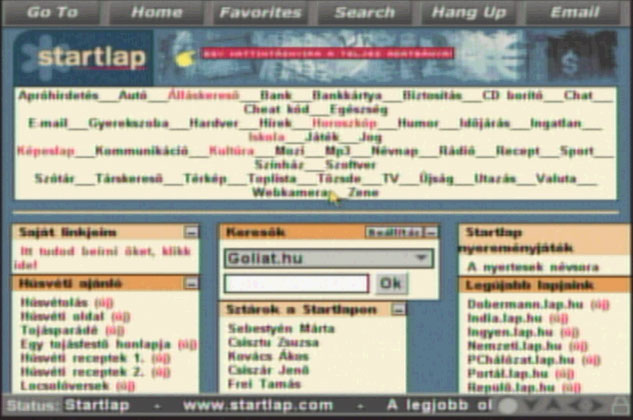Go to the CD borító link
The width and height of the screenshot is (633, 420).
pos(513,96)
